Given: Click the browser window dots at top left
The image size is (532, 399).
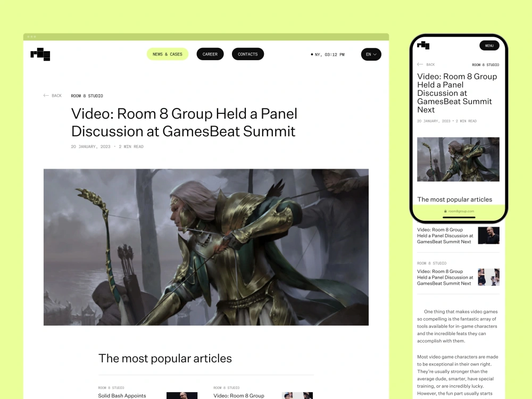Looking at the screenshot, I should click(x=31, y=37).
